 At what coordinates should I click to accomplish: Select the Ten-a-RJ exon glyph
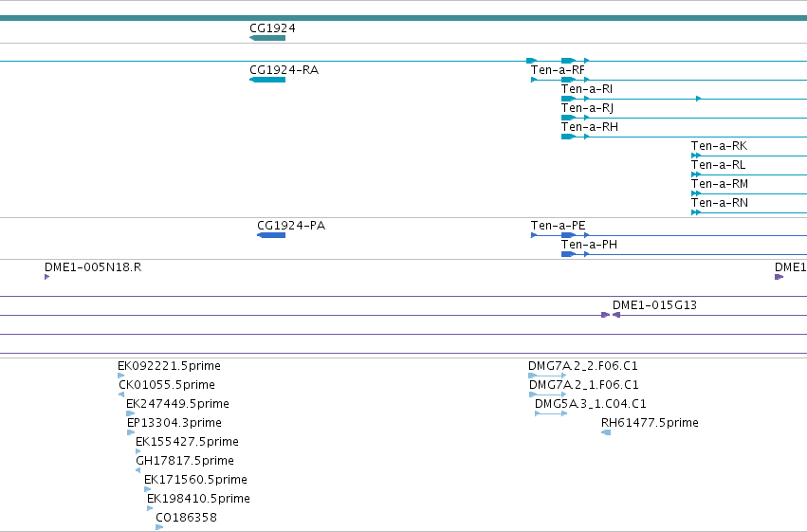pyautogui.click(x=568, y=118)
